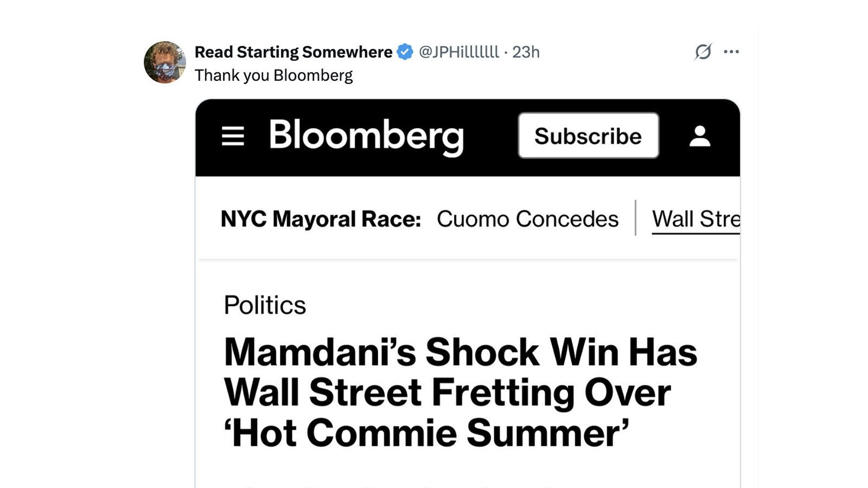Click the NYC Mayoral Race label

321,219
